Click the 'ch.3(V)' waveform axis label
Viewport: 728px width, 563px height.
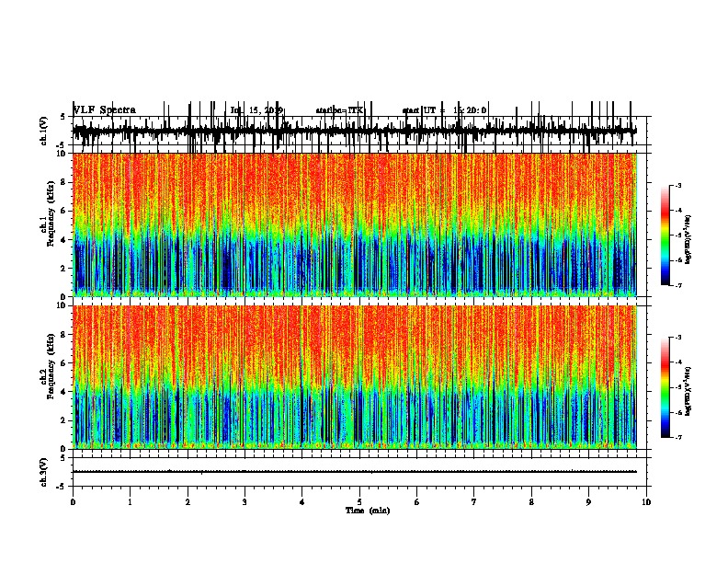point(44,472)
